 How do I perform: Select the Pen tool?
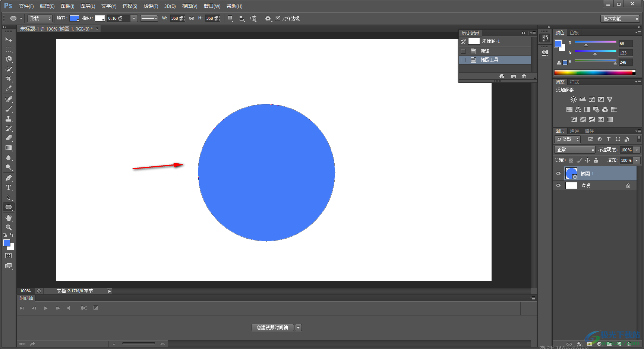pyautogui.click(x=9, y=178)
